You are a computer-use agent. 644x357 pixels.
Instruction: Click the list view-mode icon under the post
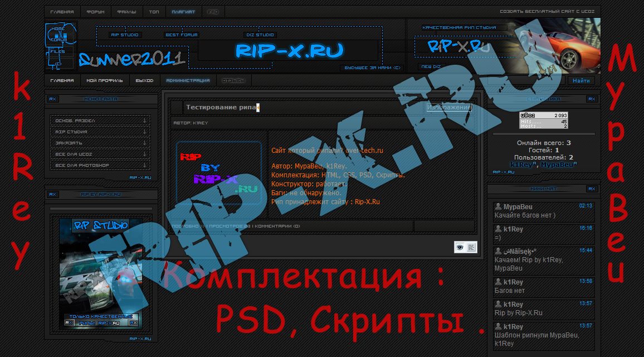pyautogui.click(x=471, y=247)
